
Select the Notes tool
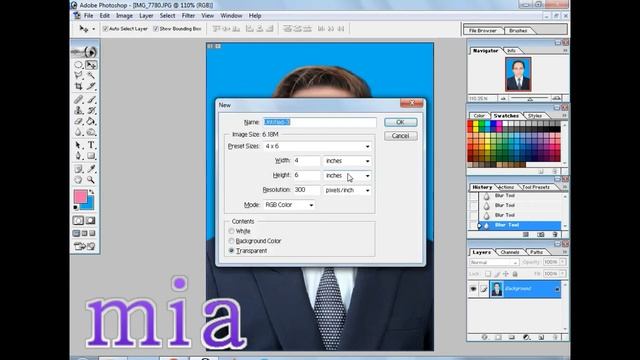coord(78,169)
